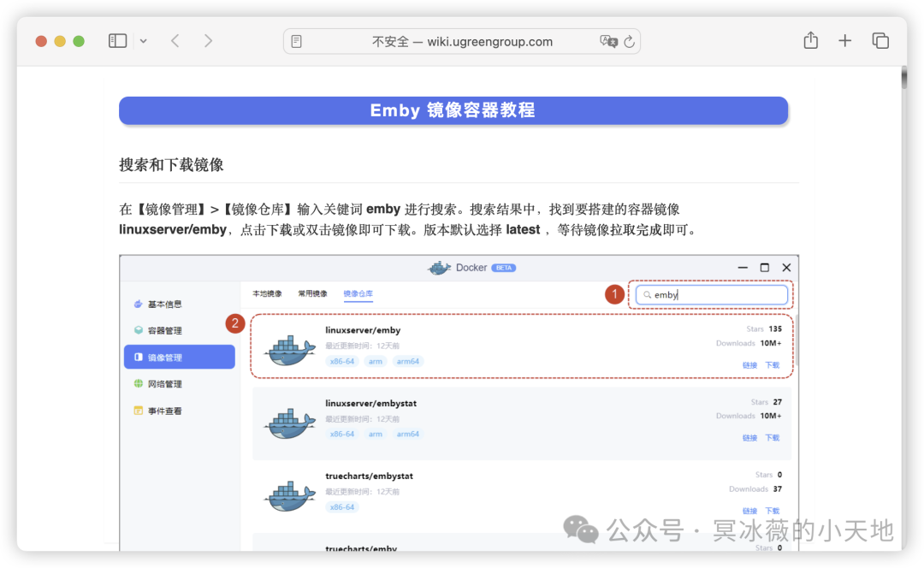Select 镜像管理 in the Docker sidebar
Image resolution: width=924 pixels, height=568 pixels.
179,357
